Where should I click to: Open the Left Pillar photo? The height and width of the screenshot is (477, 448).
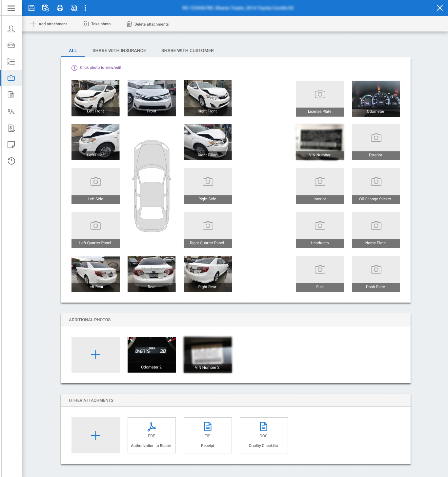pos(95,142)
